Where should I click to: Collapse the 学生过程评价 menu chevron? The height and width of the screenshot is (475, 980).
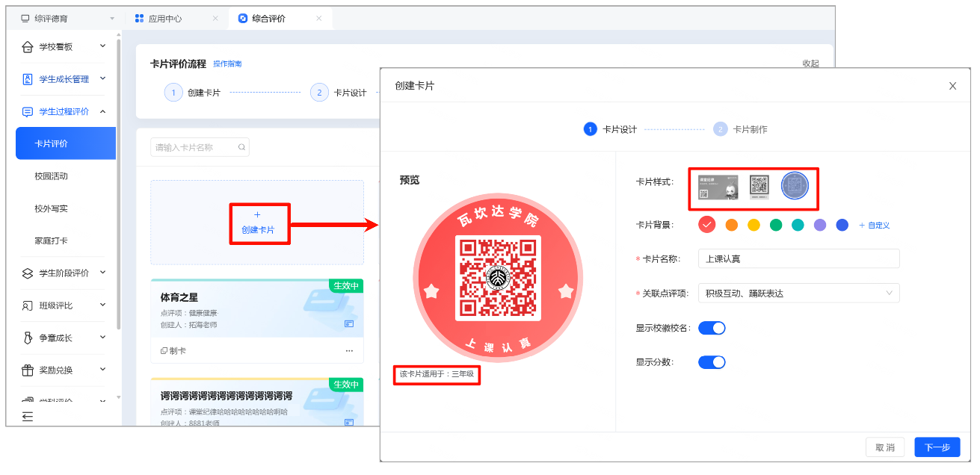pos(102,111)
